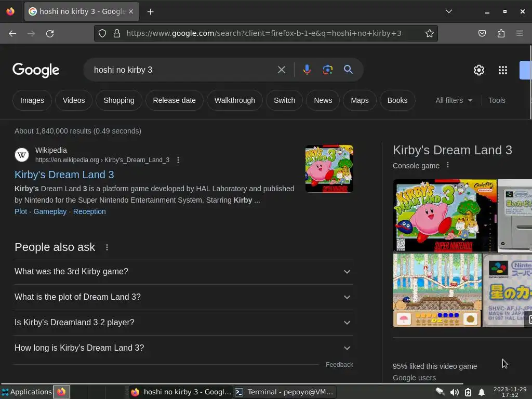This screenshot has width=532, height=399.
Task: Expand How long is Kirby's Dream Land 3?
Action: 183,348
